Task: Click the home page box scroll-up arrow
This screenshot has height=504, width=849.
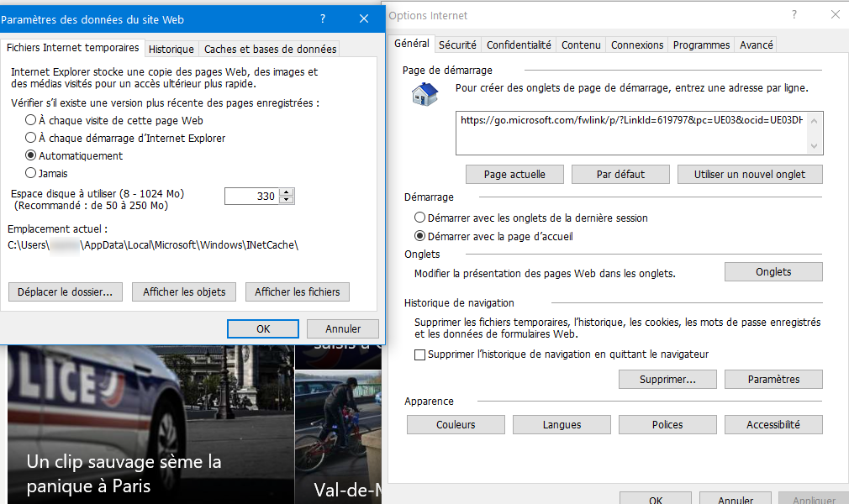Action: click(814, 121)
